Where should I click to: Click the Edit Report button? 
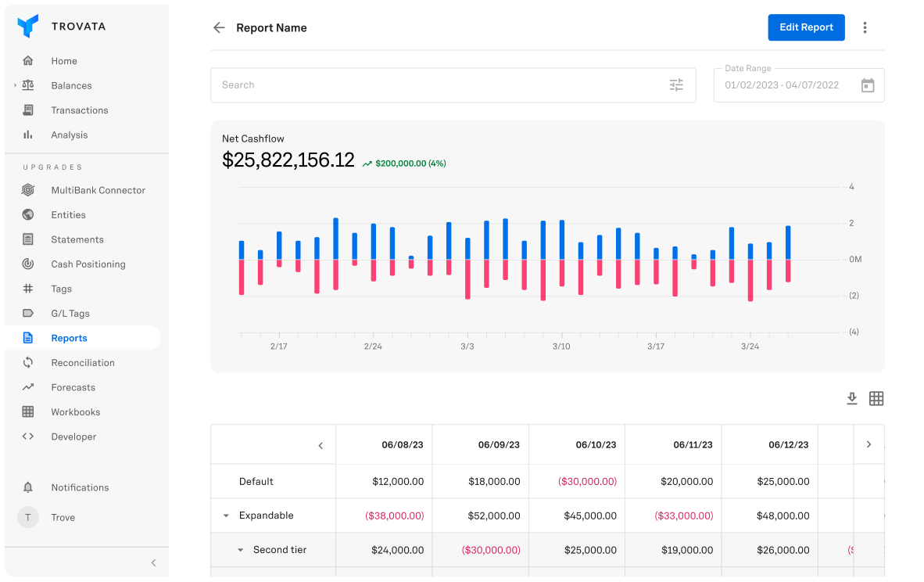(x=806, y=27)
